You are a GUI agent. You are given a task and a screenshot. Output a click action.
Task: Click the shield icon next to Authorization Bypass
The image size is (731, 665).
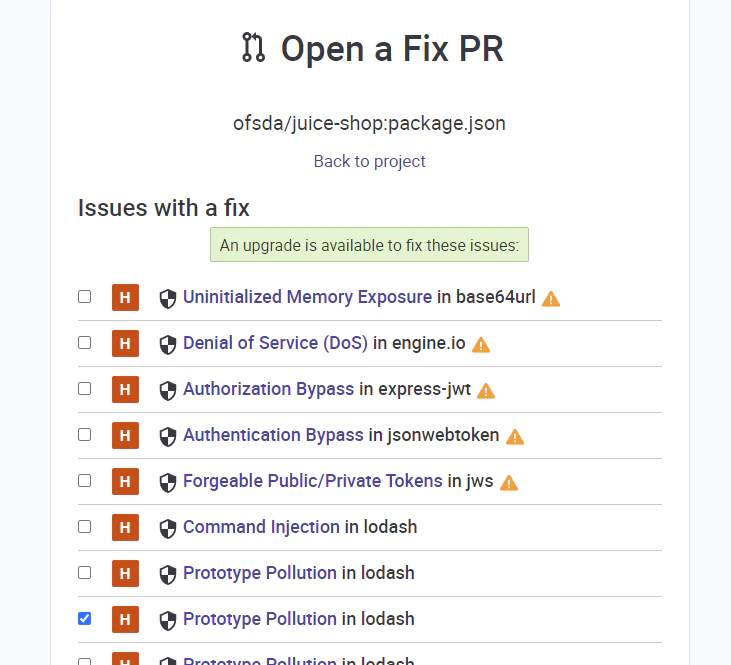(168, 391)
